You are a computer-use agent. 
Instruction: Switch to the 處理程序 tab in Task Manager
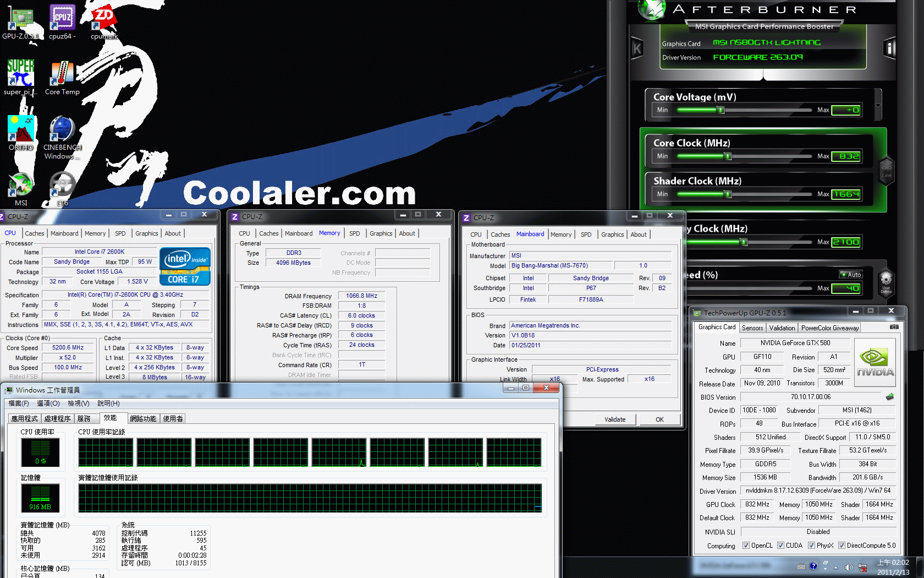pos(58,419)
